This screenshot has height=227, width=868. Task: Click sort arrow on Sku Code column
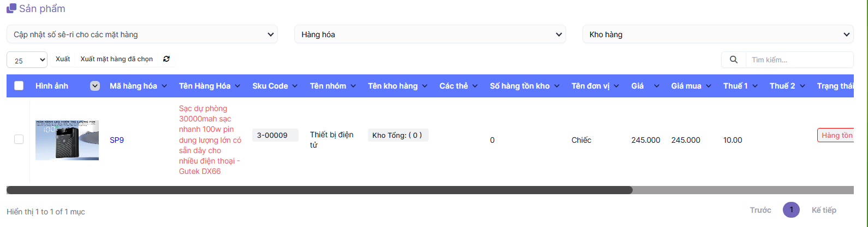point(295,86)
